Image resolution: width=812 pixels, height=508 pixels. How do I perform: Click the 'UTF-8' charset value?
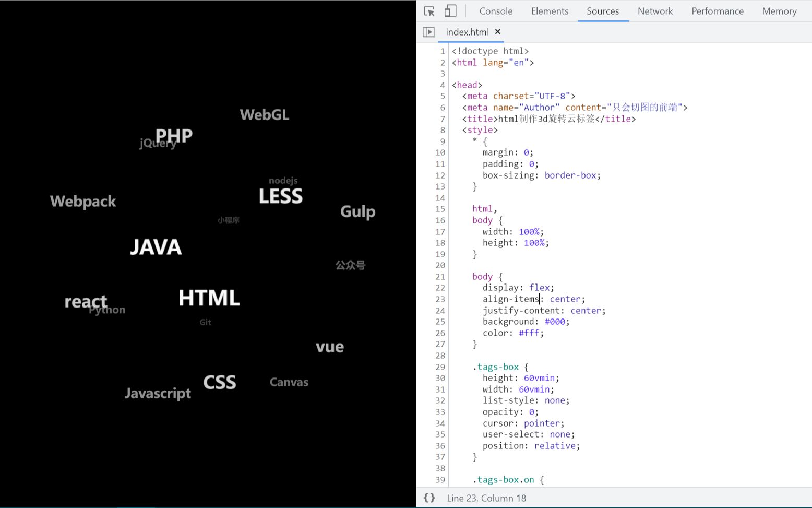[552, 96]
